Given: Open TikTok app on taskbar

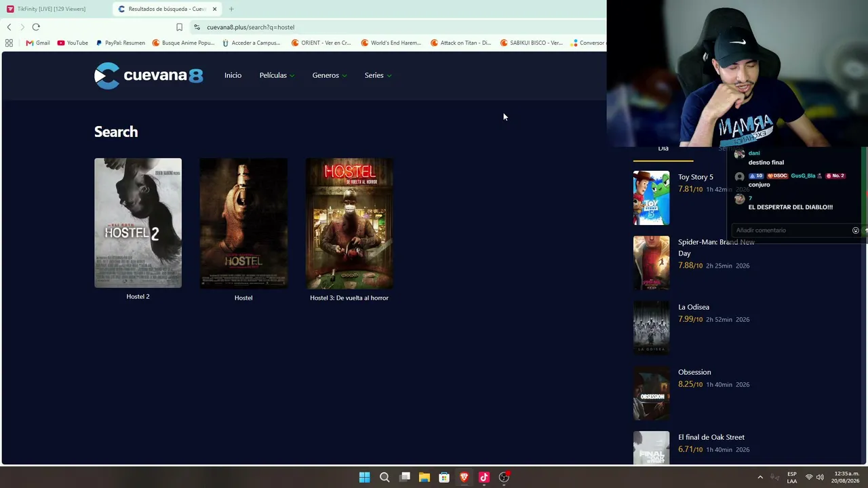Looking at the screenshot, I should [484, 477].
